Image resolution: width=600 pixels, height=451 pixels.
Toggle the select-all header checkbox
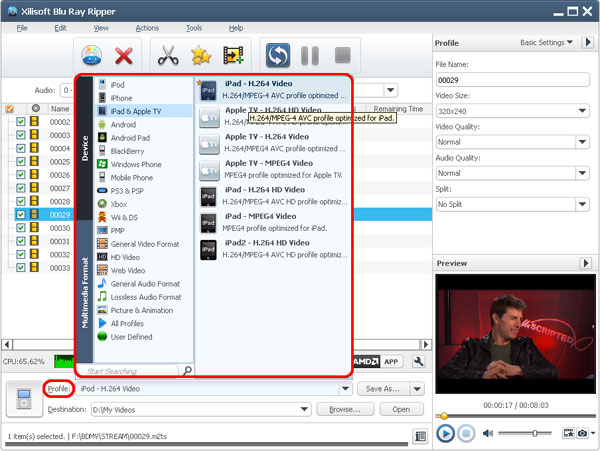click(x=10, y=109)
